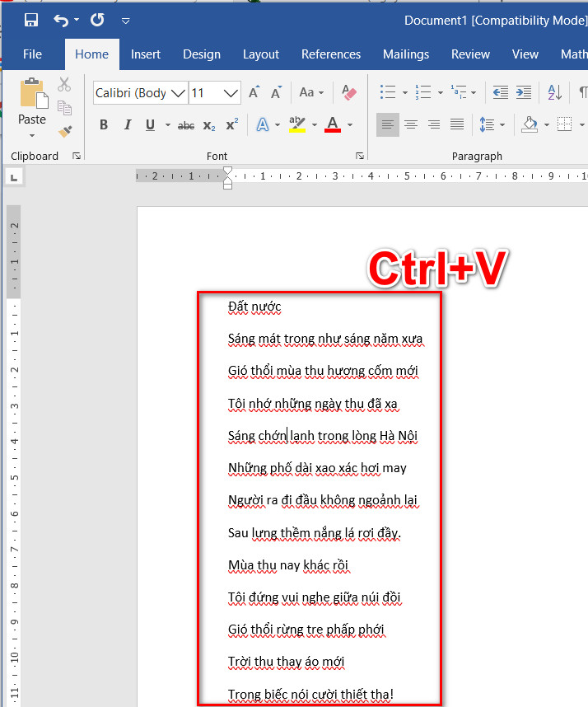The height and width of the screenshot is (707, 588).
Task: Click line 'Sau lưng thềm nắng lá rơi đầy.'
Action: [x=315, y=533]
